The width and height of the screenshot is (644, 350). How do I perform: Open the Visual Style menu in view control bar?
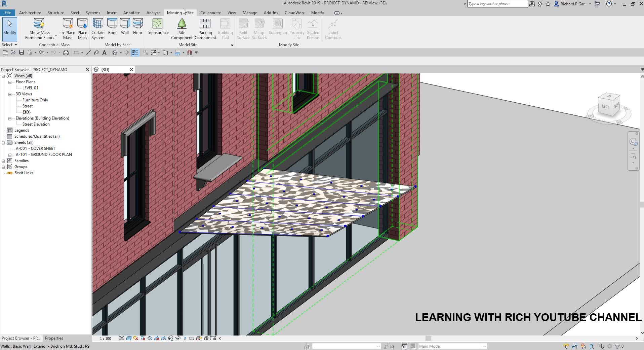(129, 339)
